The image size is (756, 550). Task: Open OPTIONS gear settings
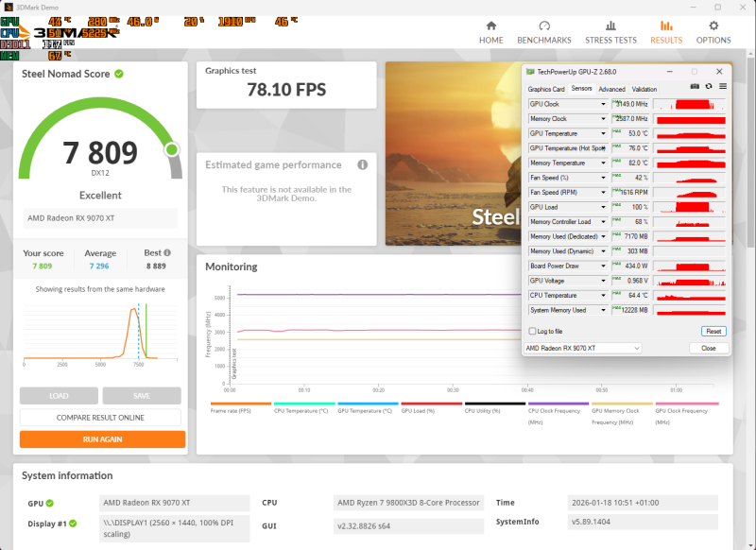click(x=713, y=32)
